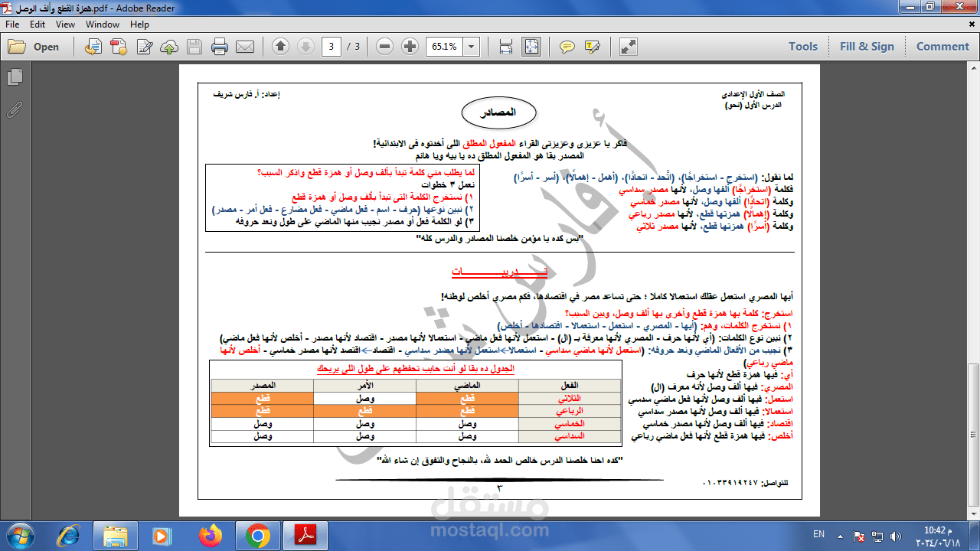Click the 'الرباعي' table cell
980x551 pixels.
pos(570,411)
